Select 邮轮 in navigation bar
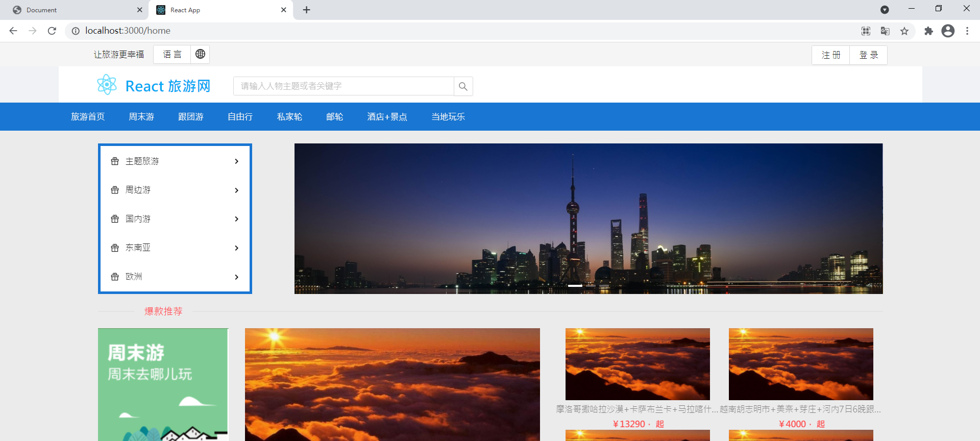The width and height of the screenshot is (980, 441). (x=335, y=116)
